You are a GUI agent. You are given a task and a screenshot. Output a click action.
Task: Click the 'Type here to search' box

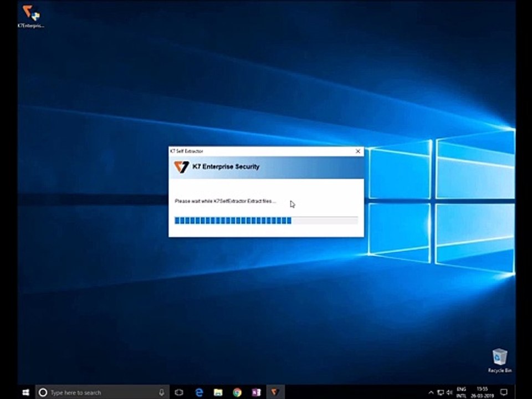tap(103, 392)
